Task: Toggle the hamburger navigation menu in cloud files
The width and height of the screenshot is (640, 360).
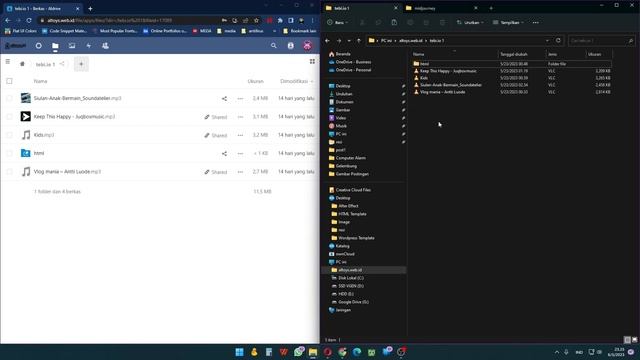Action: point(8,62)
